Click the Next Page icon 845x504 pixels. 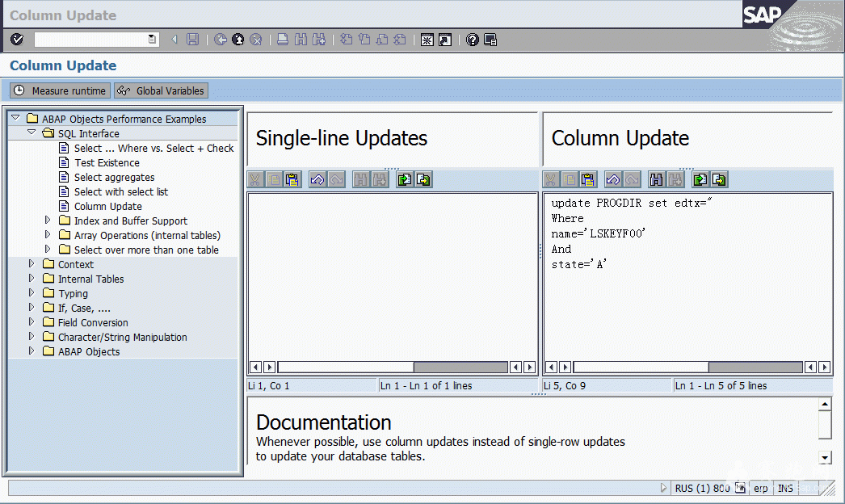click(382, 40)
